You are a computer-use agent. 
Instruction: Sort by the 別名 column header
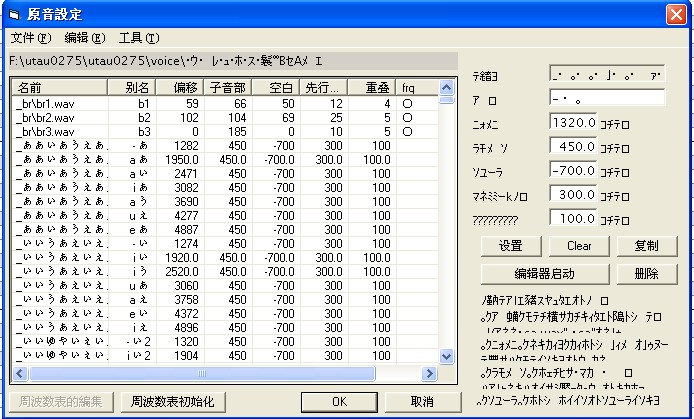(132, 88)
